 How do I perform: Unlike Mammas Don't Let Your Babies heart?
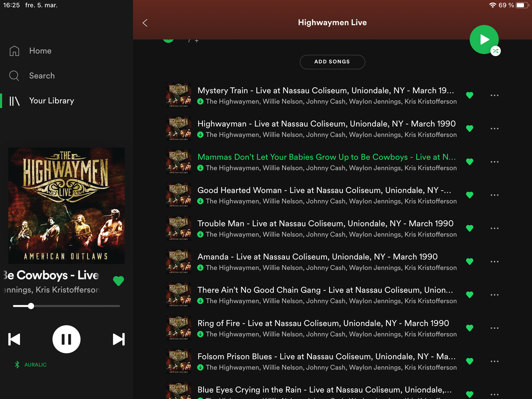(x=470, y=162)
